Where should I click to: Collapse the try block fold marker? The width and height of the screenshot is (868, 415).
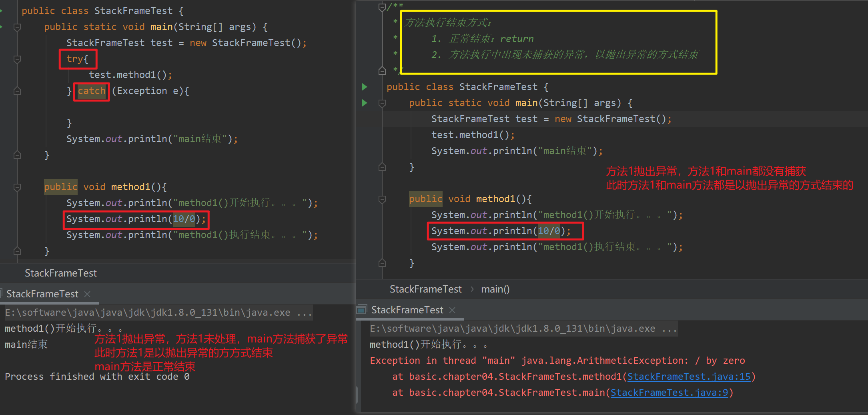17,59
